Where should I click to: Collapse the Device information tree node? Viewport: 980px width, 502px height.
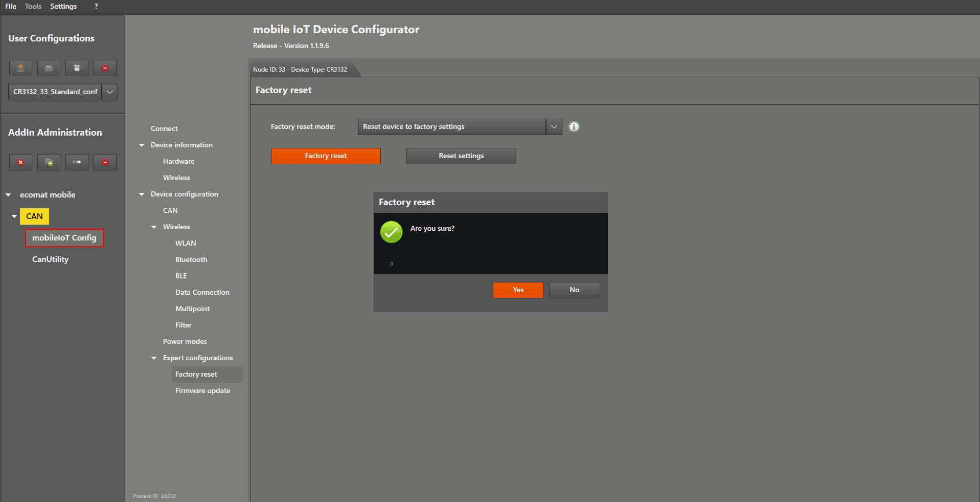(x=142, y=145)
